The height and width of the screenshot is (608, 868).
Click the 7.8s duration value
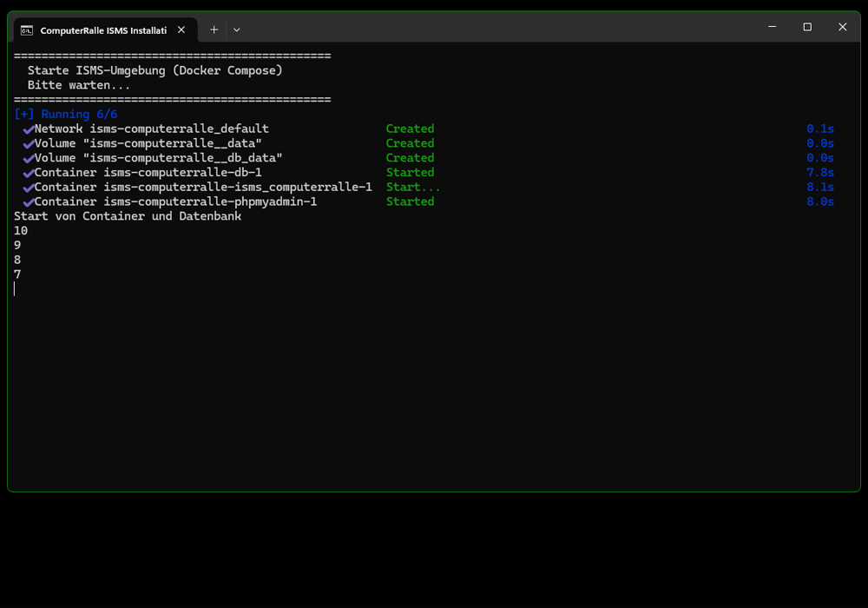tap(820, 172)
